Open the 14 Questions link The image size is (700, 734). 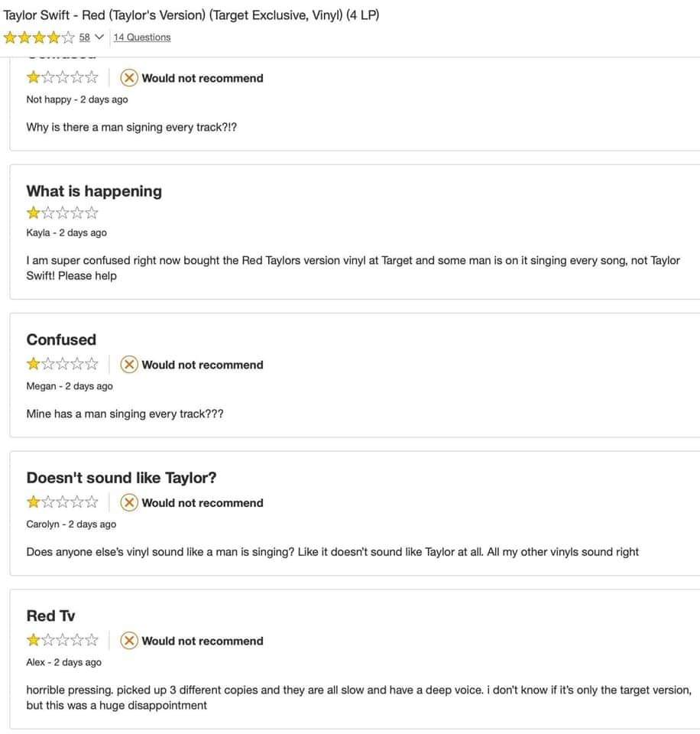coord(142,37)
